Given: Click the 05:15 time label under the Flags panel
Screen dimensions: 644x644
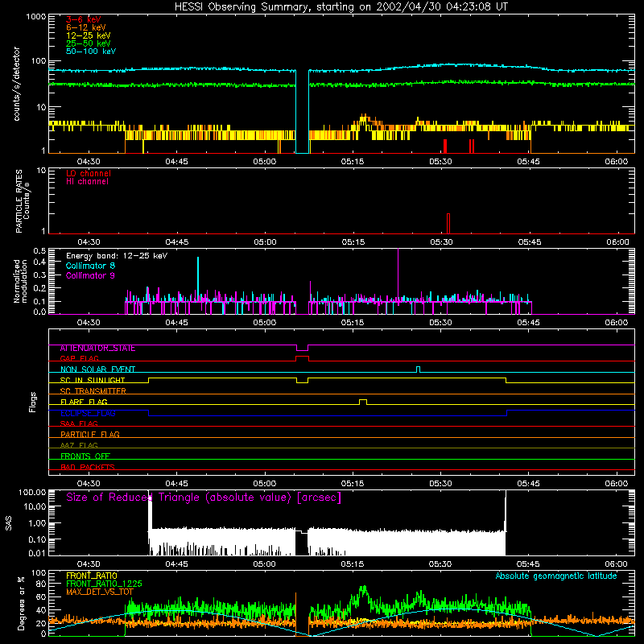Looking at the screenshot, I should 353,484.
